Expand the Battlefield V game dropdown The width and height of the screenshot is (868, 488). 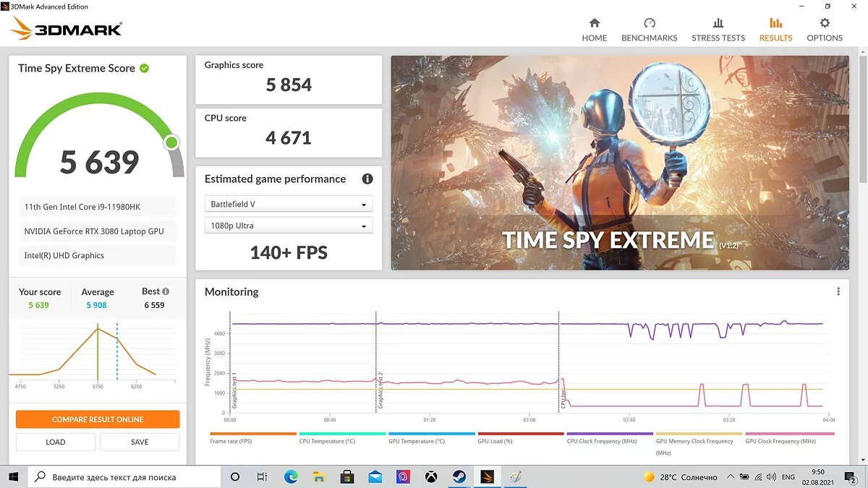[x=289, y=204]
